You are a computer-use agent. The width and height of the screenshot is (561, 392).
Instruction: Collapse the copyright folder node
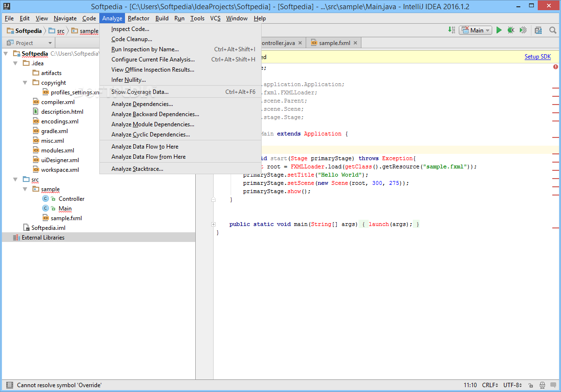click(25, 83)
